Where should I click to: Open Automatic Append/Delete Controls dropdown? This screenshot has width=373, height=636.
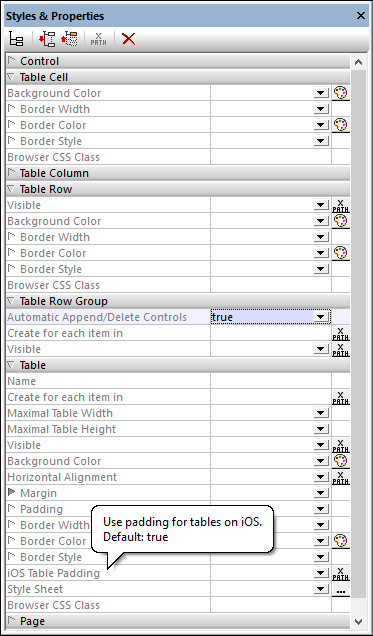coord(321,317)
